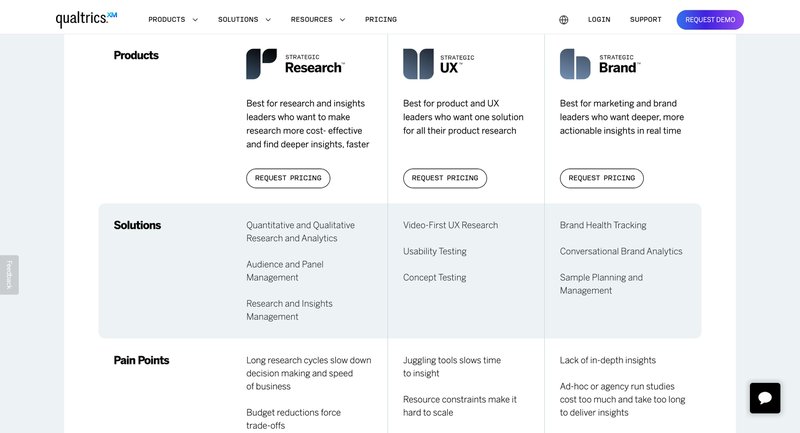Viewport: 800px width, 433px height.
Task: Open Conversational Brand Analytics
Action: [x=621, y=251]
